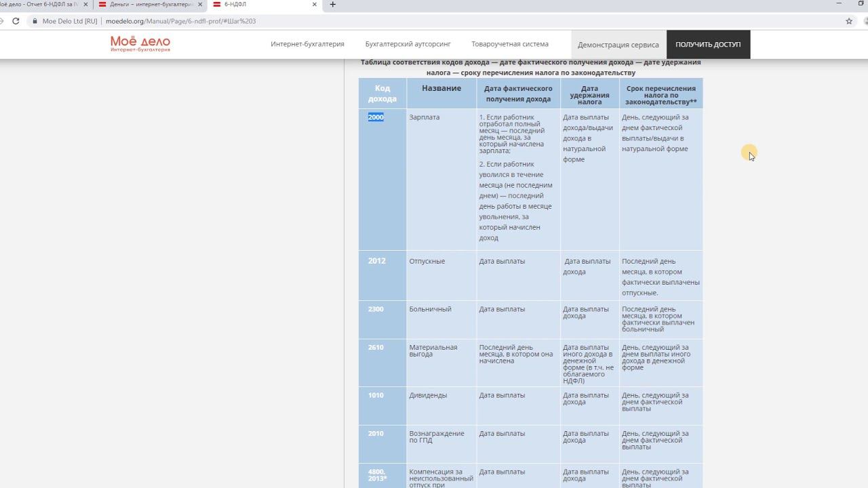Image resolution: width=868 pixels, height=488 pixels.
Task: Close the Деньги – интернет-бухгалтерия tab
Action: (x=200, y=4)
